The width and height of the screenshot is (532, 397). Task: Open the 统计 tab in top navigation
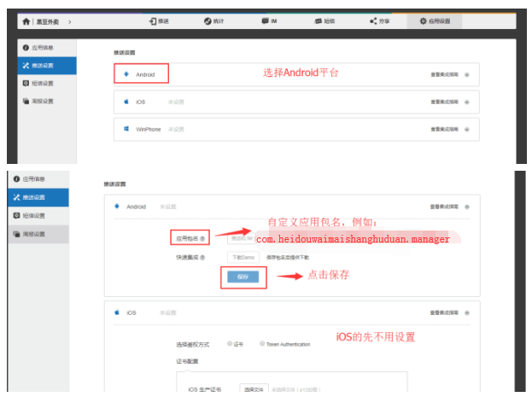pos(213,21)
